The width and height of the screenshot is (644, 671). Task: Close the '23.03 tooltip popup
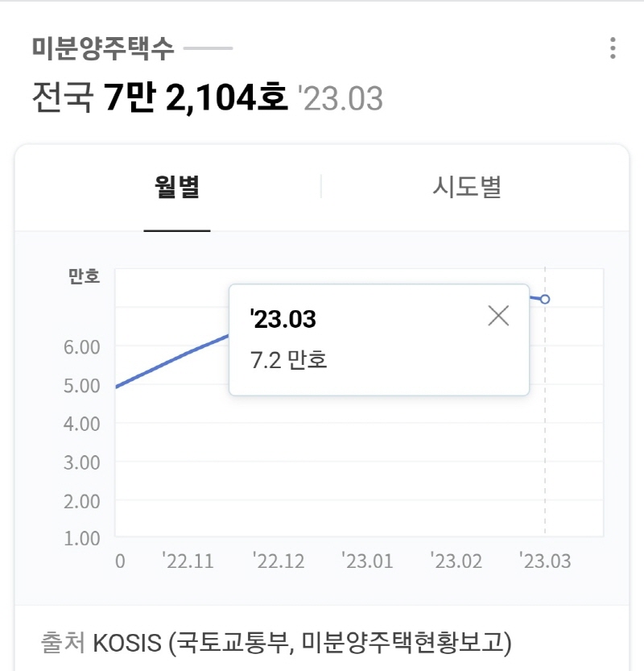click(498, 316)
